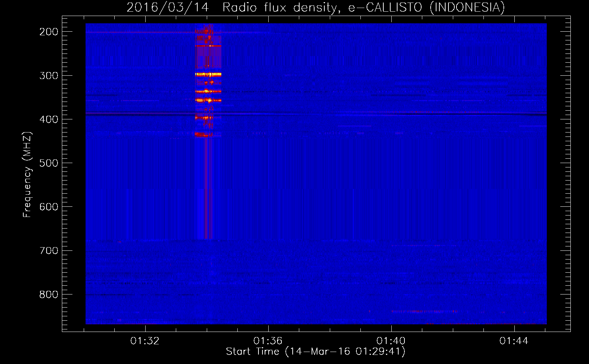Click the 200 frequency tick label
The image size is (589, 364).
point(49,32)
